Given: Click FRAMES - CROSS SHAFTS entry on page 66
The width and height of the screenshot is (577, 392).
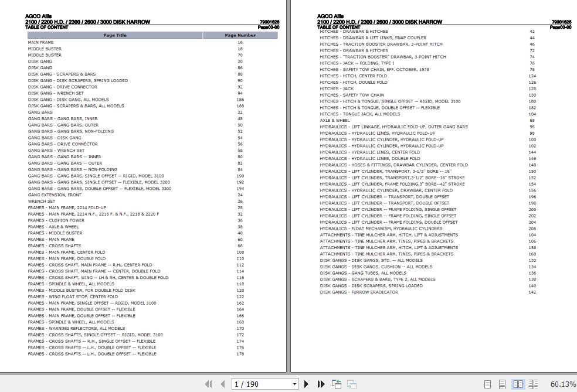Looking at the screenshot, I should (x=54, y=246).
